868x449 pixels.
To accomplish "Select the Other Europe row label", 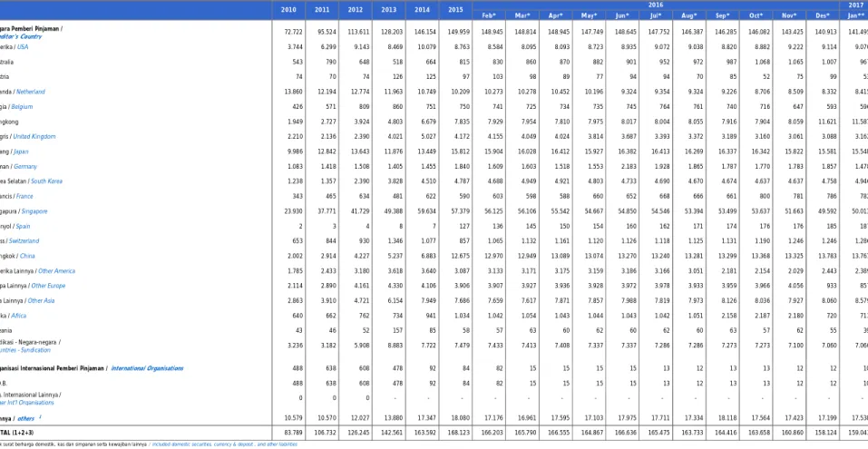I will tap(48, 287).
